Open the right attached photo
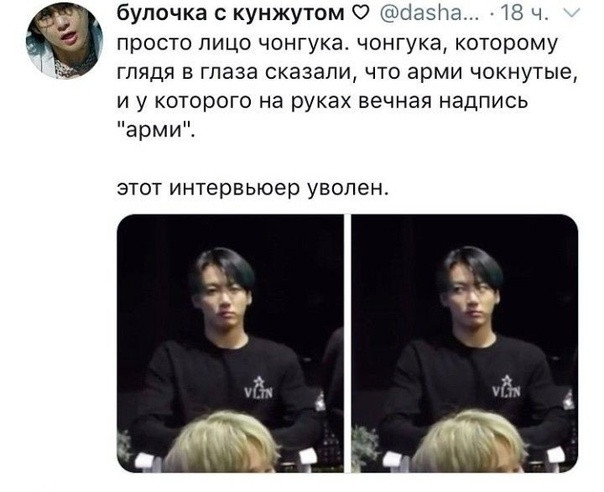Viewport: 604px width, 492px height. click(465, 343)
